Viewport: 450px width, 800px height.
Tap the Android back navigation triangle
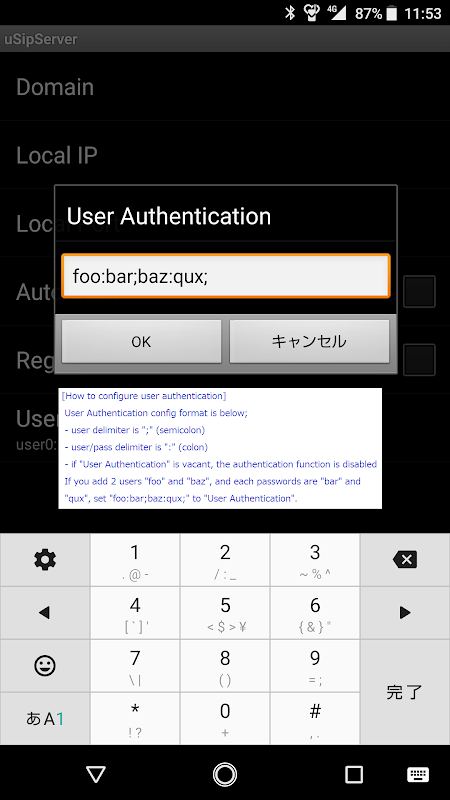pos(96,774)
